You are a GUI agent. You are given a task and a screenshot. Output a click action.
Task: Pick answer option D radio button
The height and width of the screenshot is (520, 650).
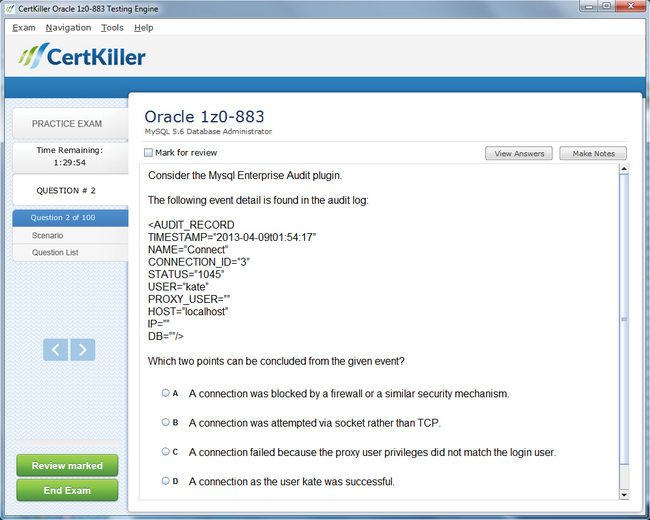(x=166, y=481)
